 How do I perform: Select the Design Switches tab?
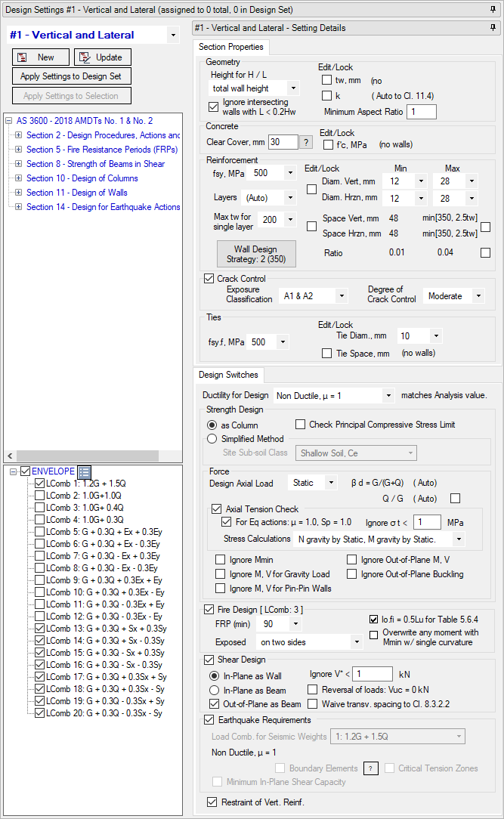(230, 375)
